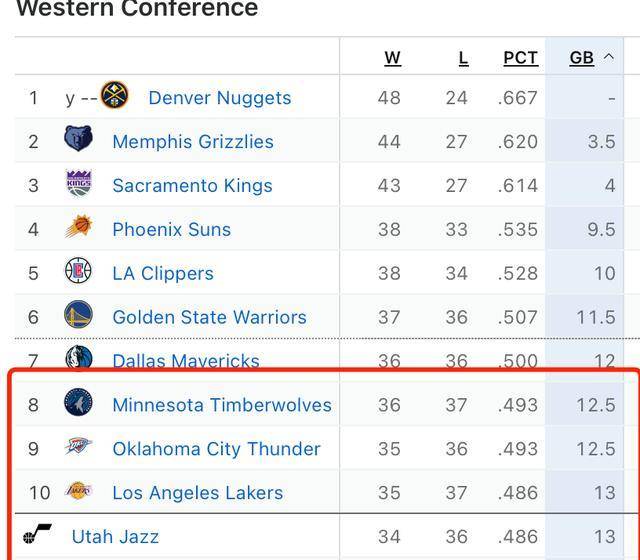Click the Memphis Grizzlies bear logo

pyautogui.click(x=78, y=138)
